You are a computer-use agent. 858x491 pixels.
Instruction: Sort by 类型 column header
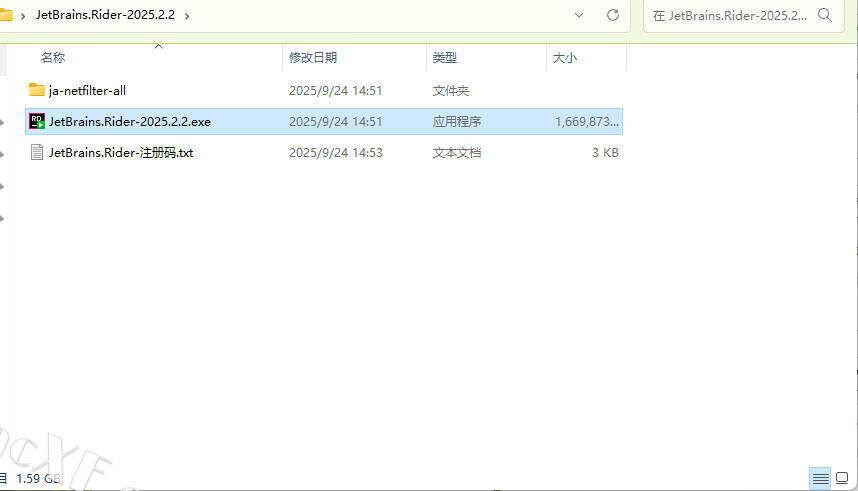pos(444,57)
